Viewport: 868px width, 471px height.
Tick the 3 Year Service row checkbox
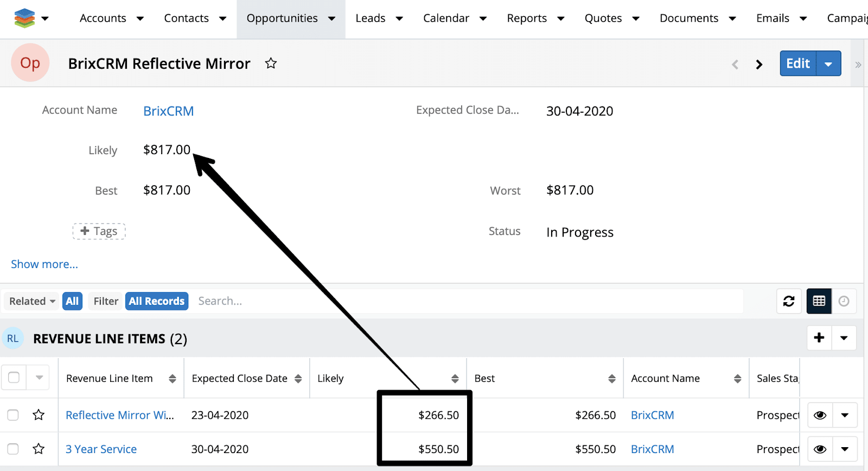[13, 449]
